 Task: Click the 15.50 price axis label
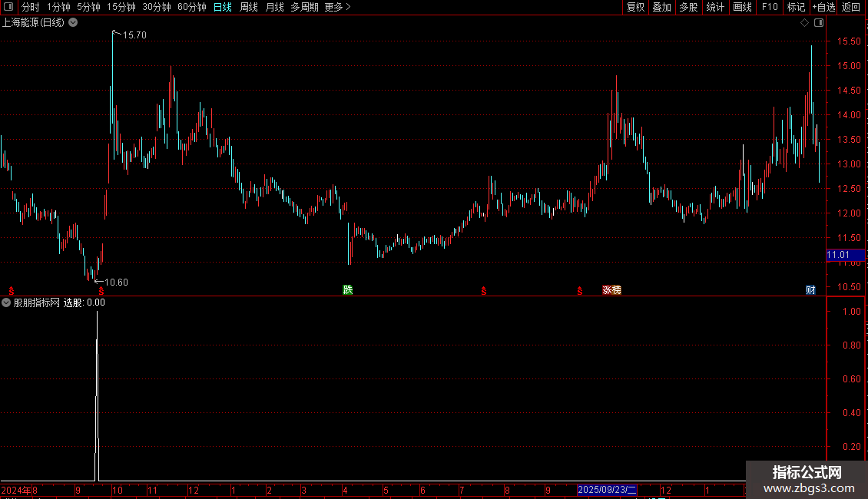(849, 41)
